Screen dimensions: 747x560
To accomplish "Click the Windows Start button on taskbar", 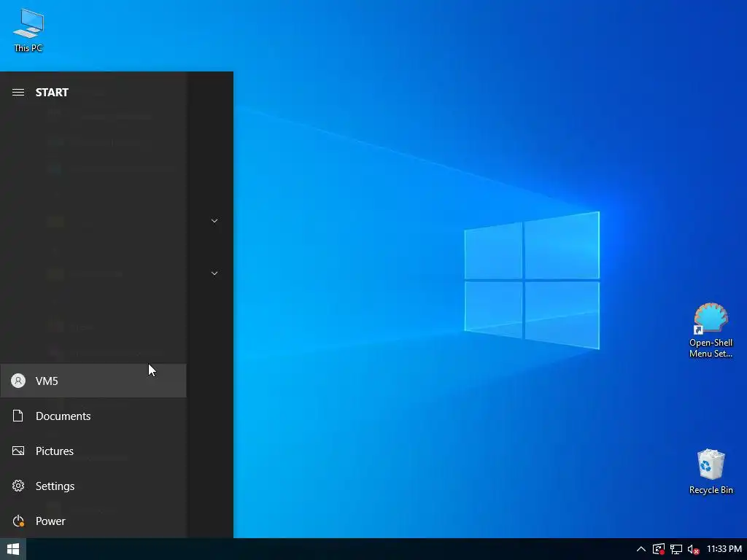I will click(x=13, y=549).
